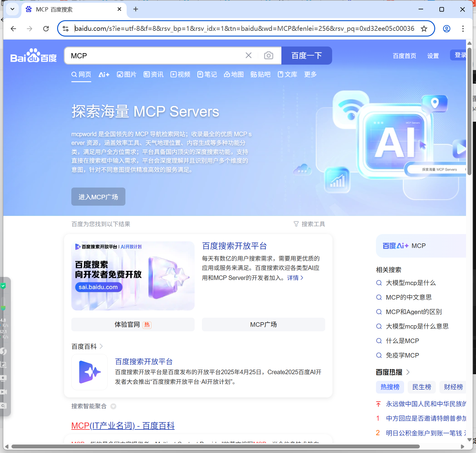The image size is (476, 453).
Task: Click 百度搜索开放平台 baike logo icon
Action: pyautogui.click(x=89, y=372)
